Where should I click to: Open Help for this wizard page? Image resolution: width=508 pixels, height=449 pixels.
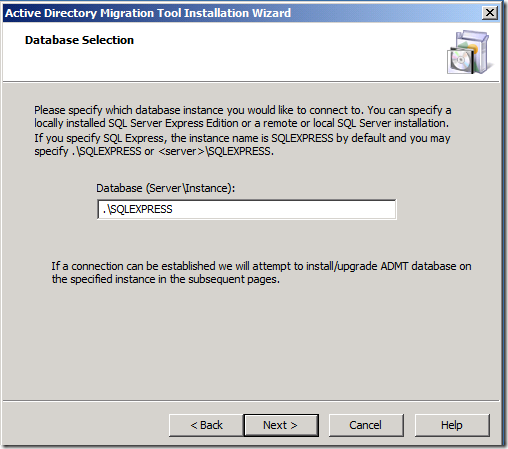pyautogui.click(x=452, y=425)
